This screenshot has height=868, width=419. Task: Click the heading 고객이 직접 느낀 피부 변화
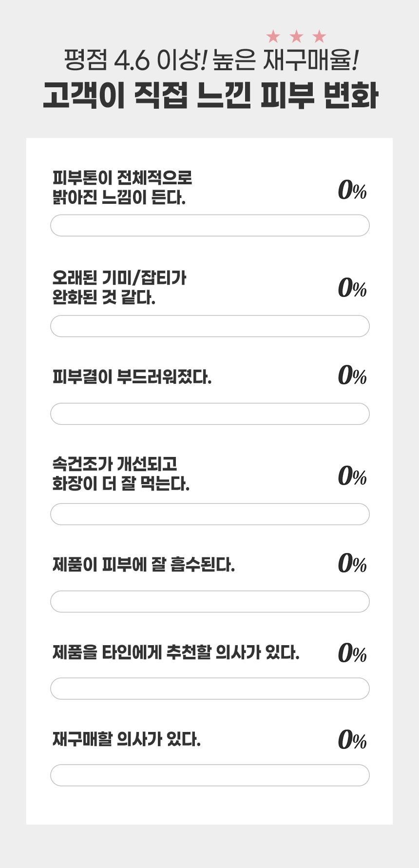[x=210, y=95]
